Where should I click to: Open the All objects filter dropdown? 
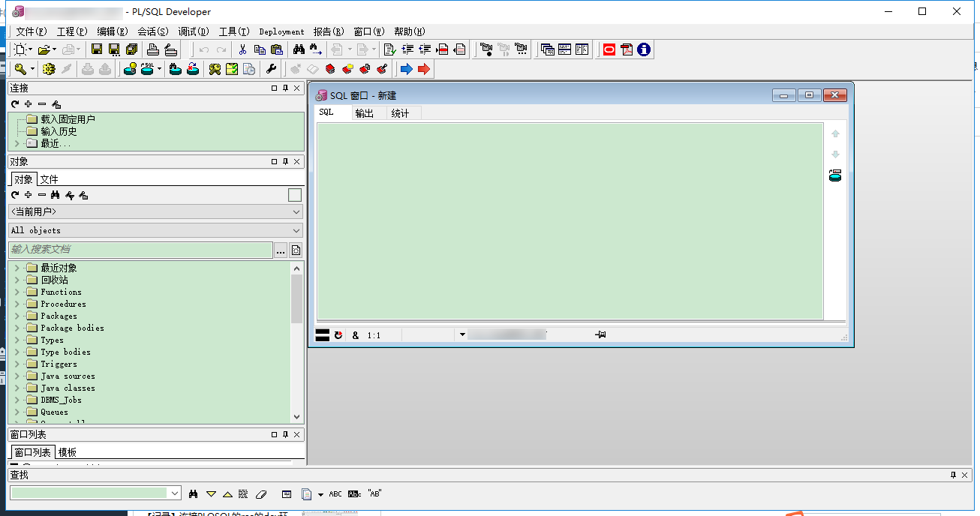(156, 230)
